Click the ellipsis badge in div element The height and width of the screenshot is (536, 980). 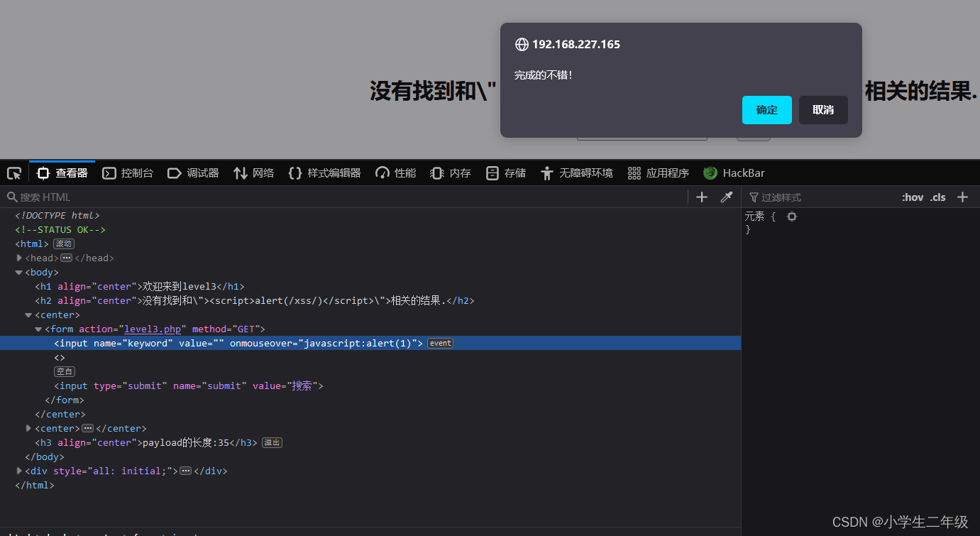coord(185,471)
